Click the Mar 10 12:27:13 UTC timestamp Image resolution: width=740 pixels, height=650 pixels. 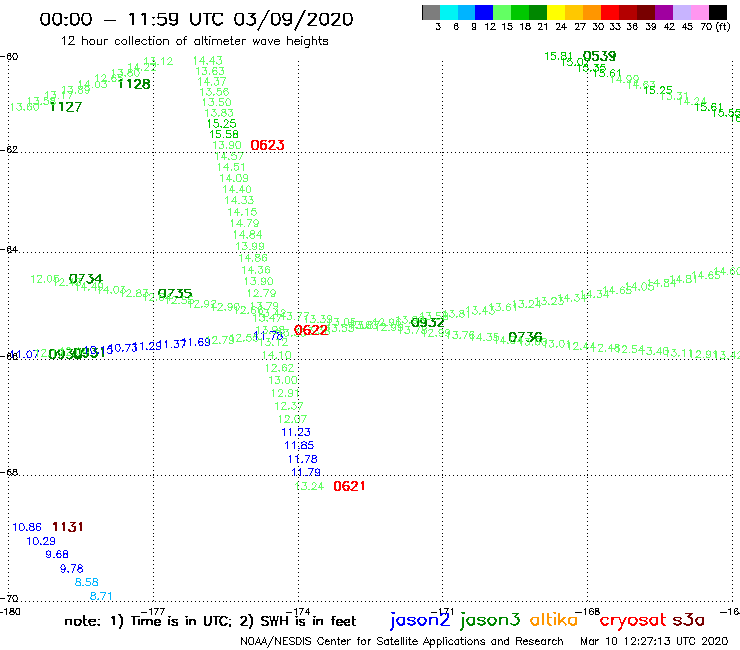point(654,642)
